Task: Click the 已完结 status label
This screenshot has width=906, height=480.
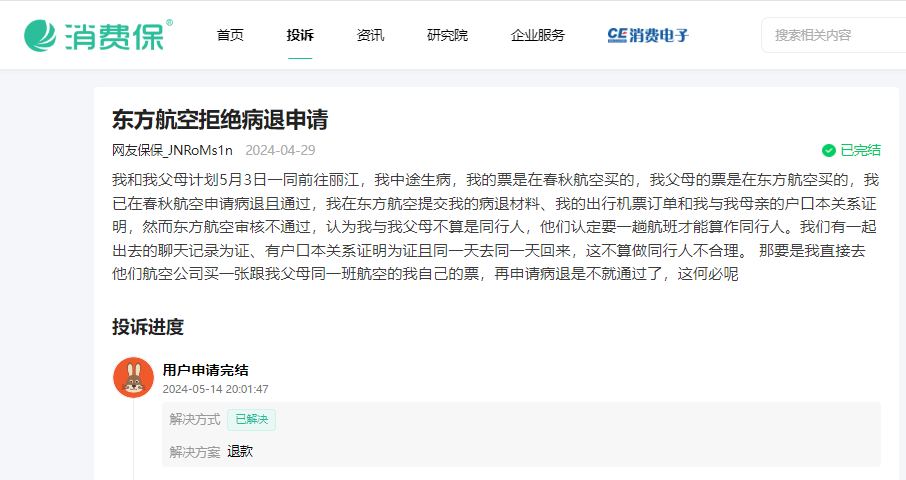Action: (x=860, y=150)
